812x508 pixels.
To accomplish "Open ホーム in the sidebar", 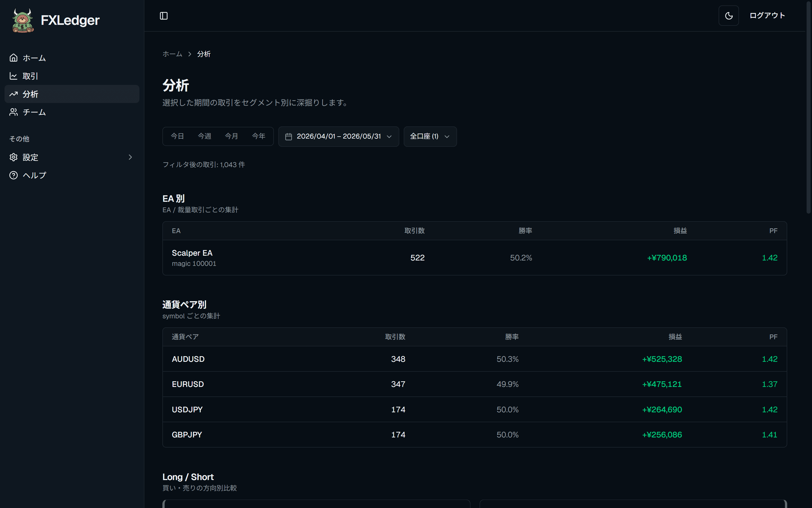I will [72, 58].
